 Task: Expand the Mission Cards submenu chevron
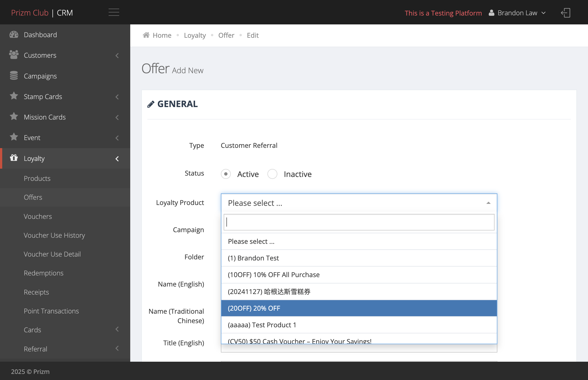click(x=117, y=117)
